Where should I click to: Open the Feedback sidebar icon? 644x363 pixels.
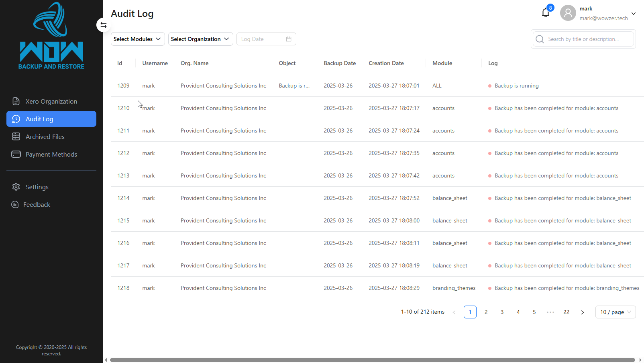[x=14, y=204]
